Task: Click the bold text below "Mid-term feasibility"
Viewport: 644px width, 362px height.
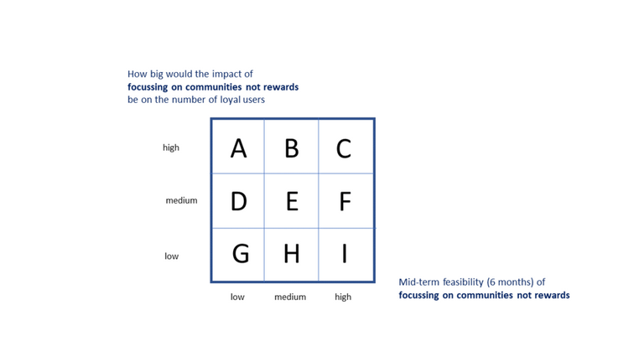Action: (484, 295)
